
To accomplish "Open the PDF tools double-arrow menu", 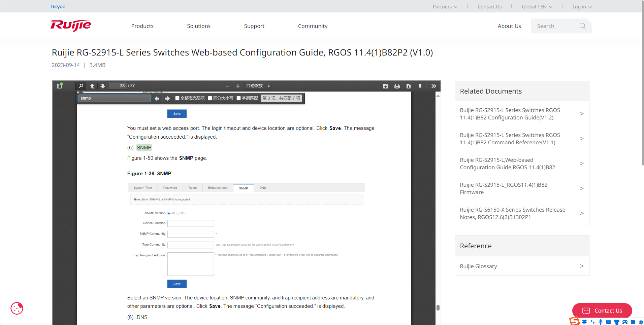I will [434, 86].
